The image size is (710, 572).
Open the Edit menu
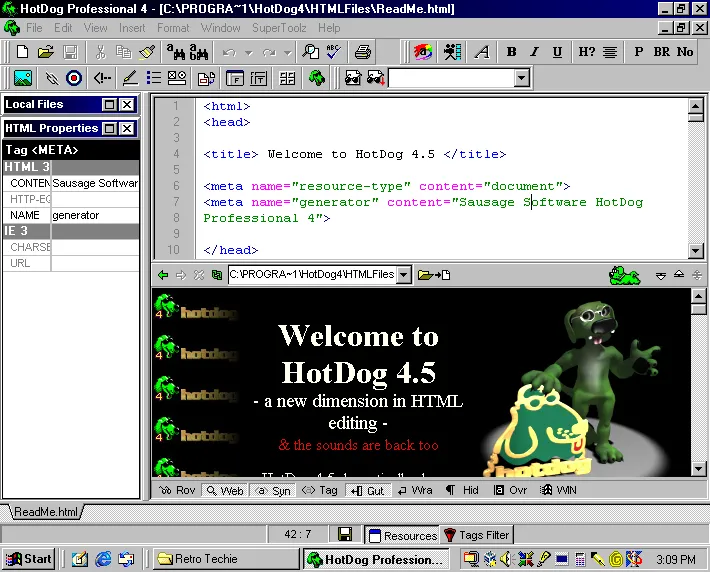pyautogui.click(x=63, y=28)
